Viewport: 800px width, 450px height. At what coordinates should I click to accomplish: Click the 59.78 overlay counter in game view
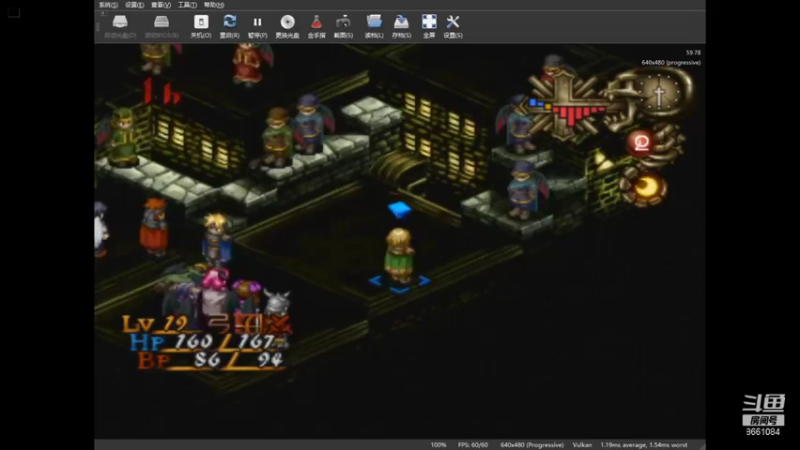(693, 53)
